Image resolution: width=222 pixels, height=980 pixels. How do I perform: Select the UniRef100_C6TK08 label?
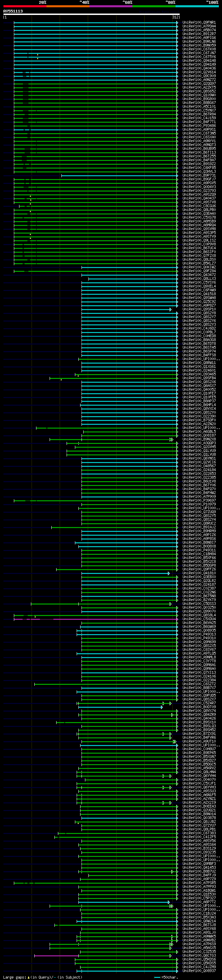pyautogui.click(x=199, y=49)
